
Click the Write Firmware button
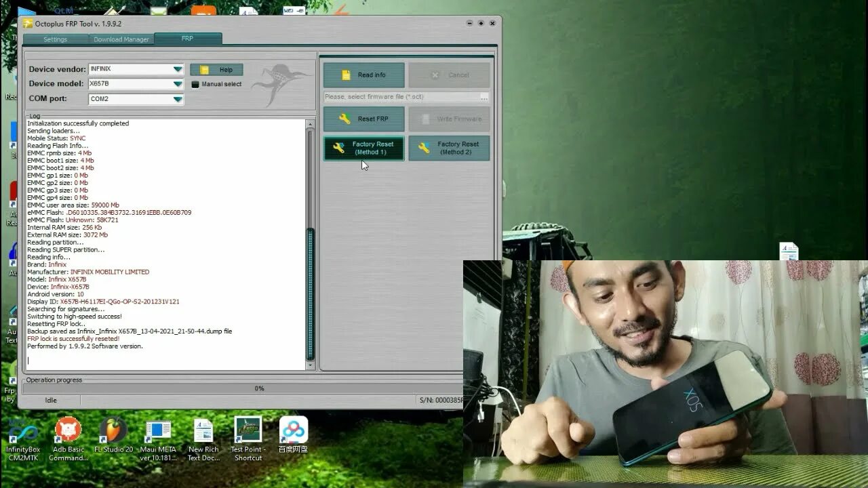click(449, 119)
